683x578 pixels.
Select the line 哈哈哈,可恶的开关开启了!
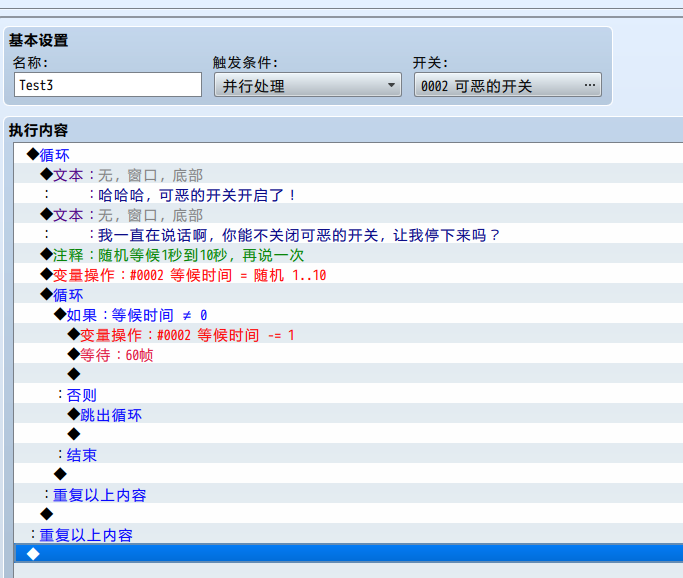point(348,194)
